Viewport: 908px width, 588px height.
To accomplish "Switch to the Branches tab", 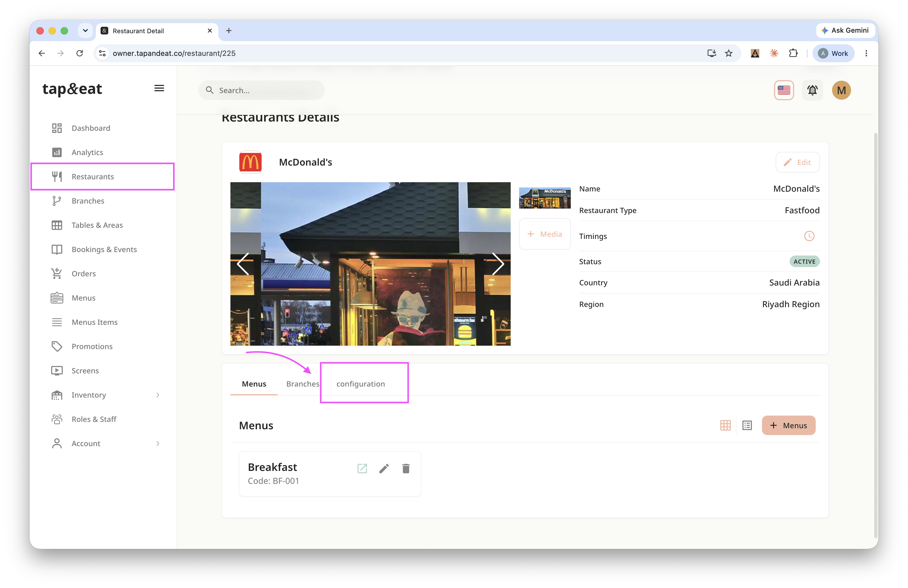I will click(x=303, y=384).
